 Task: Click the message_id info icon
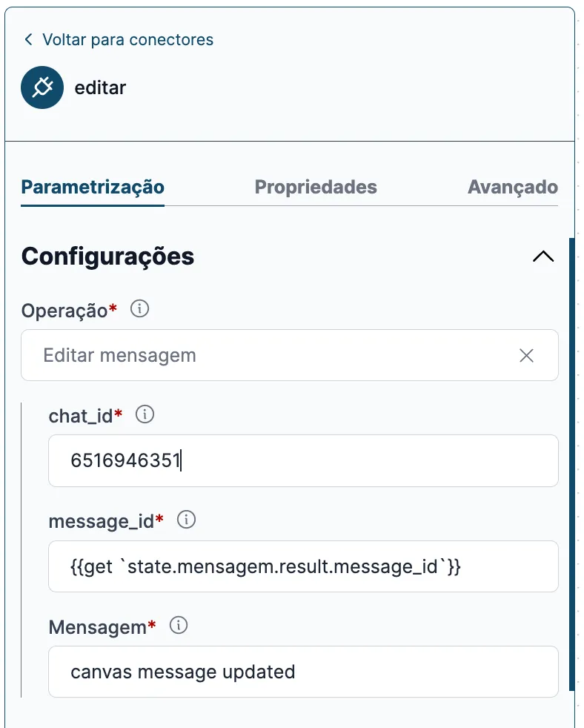point(187,519)
